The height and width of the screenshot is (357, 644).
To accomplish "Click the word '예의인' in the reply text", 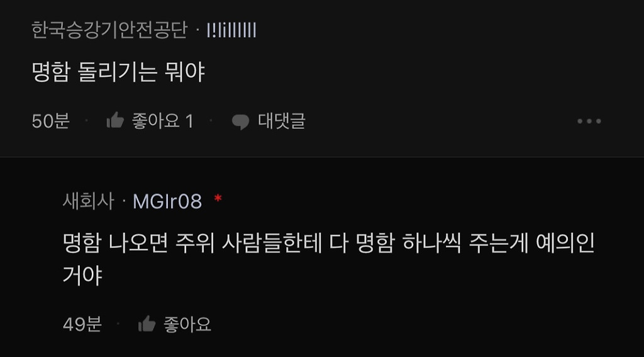I will 565,245.
